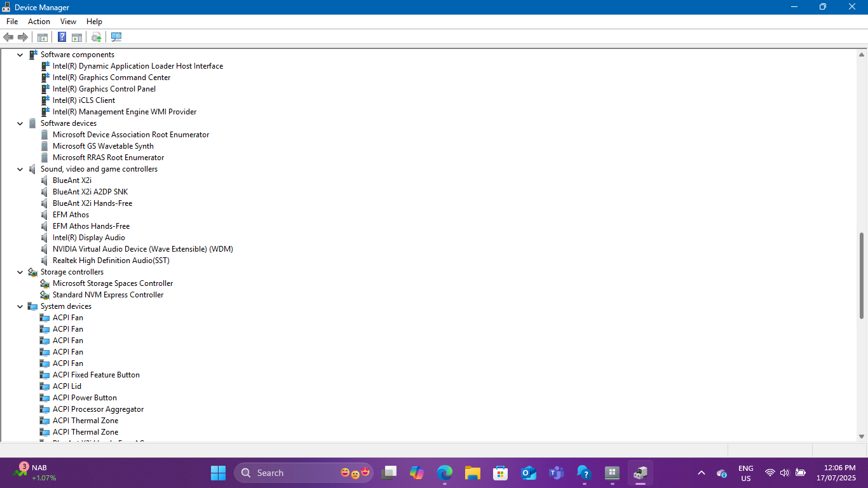Click the Software components category label
The height and width of the screenshot is (488, 868).
coord(78,55)
